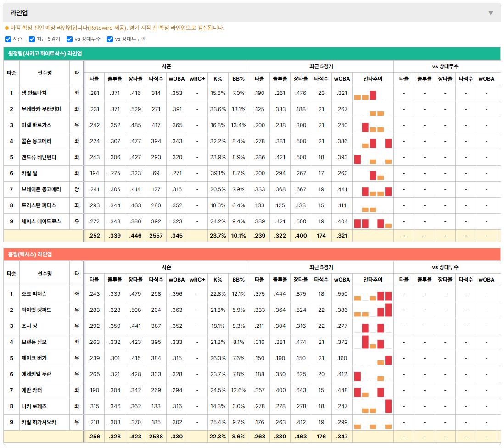Disable the vs 상대투수 checkbox

click(x=69, y=39)
